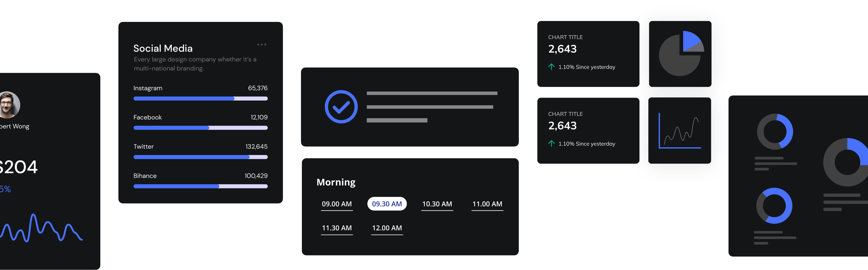Click the large partially cut-off donut chart

point(846,162)
